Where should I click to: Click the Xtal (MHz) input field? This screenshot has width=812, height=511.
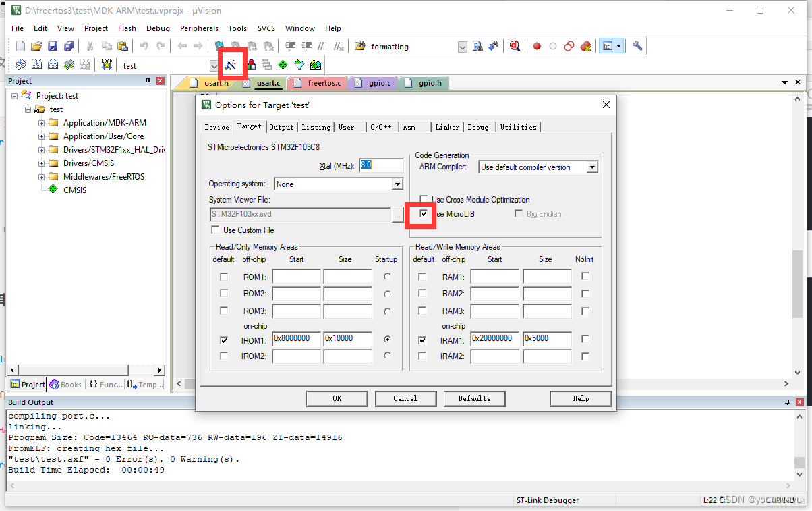click(381, 165)
